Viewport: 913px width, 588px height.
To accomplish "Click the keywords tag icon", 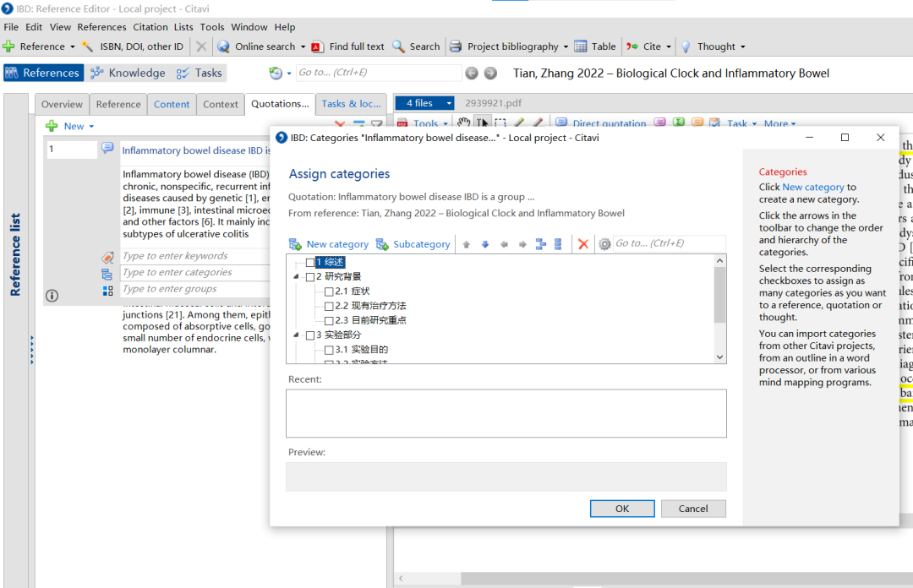I will pos(107,257).
